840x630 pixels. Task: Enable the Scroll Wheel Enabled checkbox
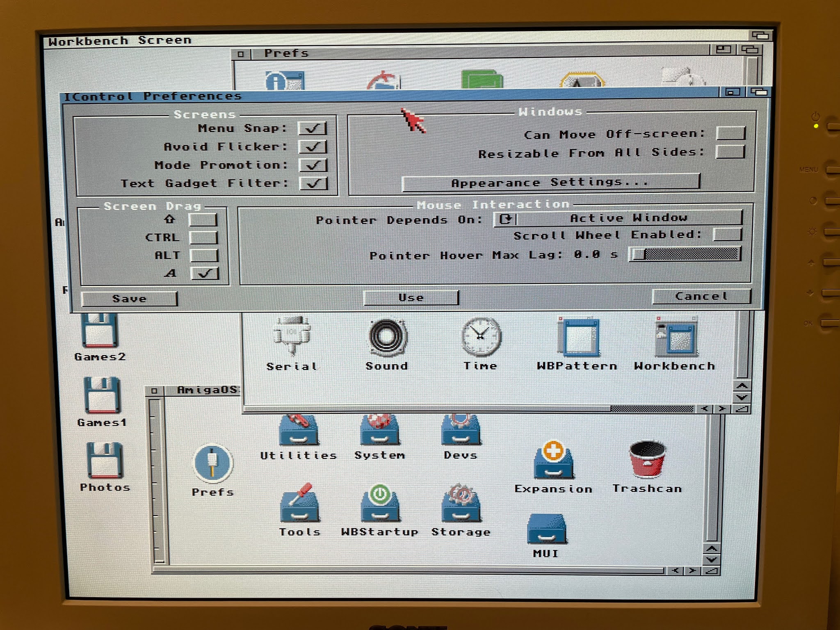click(x=727, y=234)
